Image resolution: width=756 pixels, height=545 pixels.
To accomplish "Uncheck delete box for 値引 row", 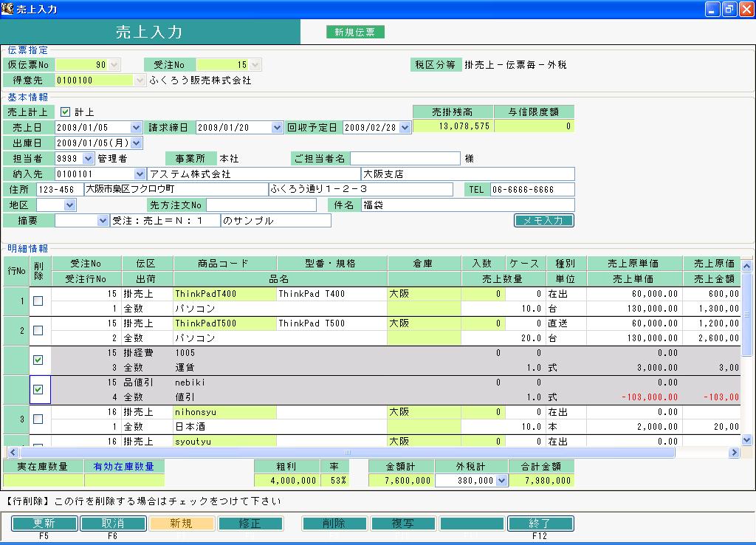I will pos(38,389).
